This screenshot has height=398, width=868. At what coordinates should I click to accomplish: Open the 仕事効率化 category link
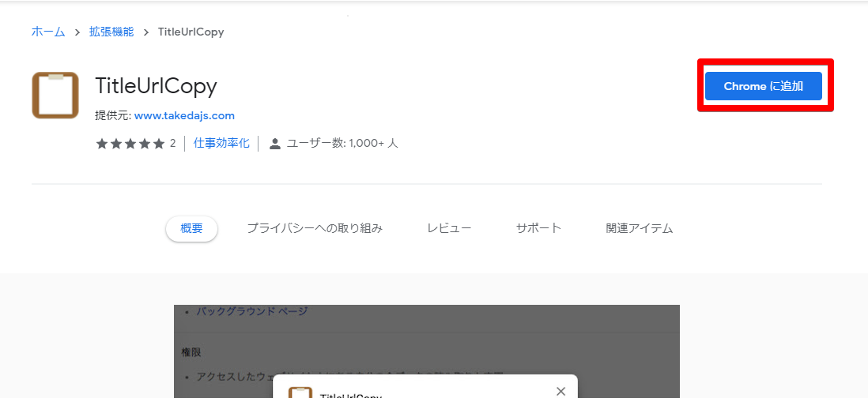tap(221, 143)
